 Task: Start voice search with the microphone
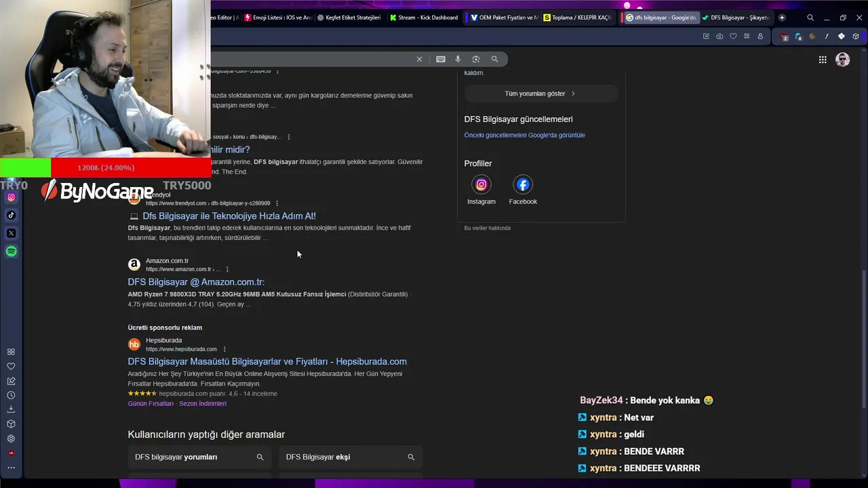tap(458, 59)
